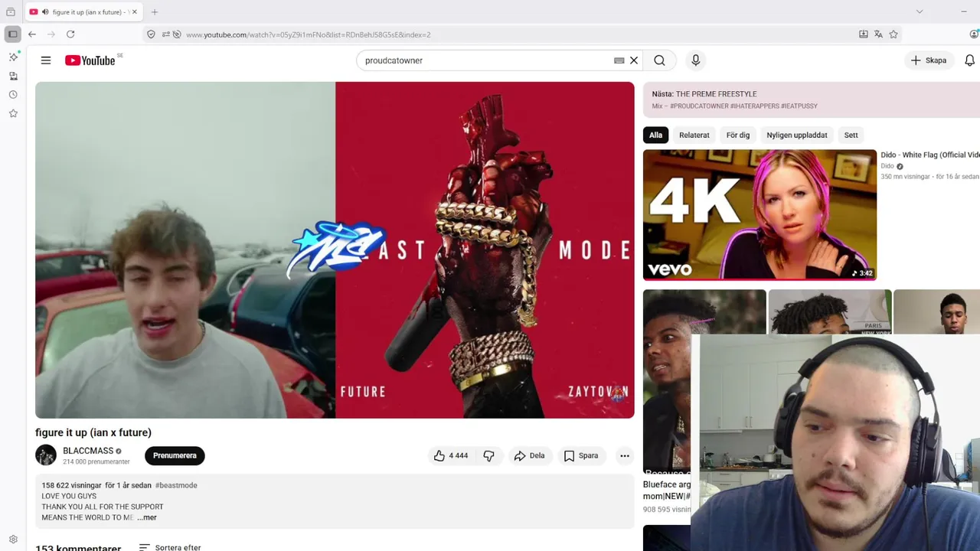Select the Nyligen uppladdat filter chip
The width and height of the screenshot is (980, 551).
pos(797,135)
